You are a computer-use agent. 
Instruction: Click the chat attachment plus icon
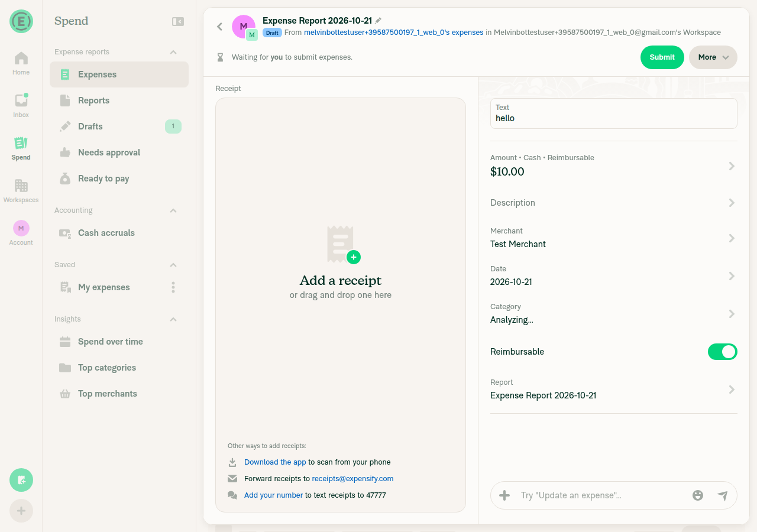504,495
